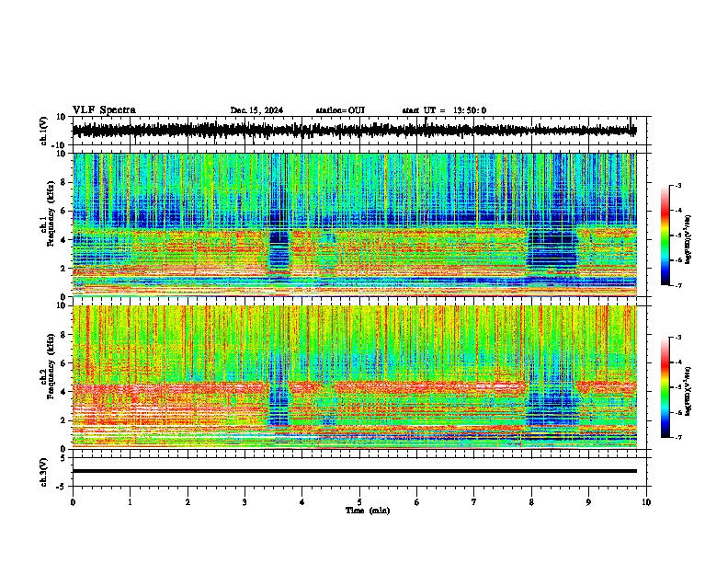Image resolution: width=728 pixels, height=563 pixels.
Task: Click the 'VLF Spectra' title text
Action: [104, 109]
